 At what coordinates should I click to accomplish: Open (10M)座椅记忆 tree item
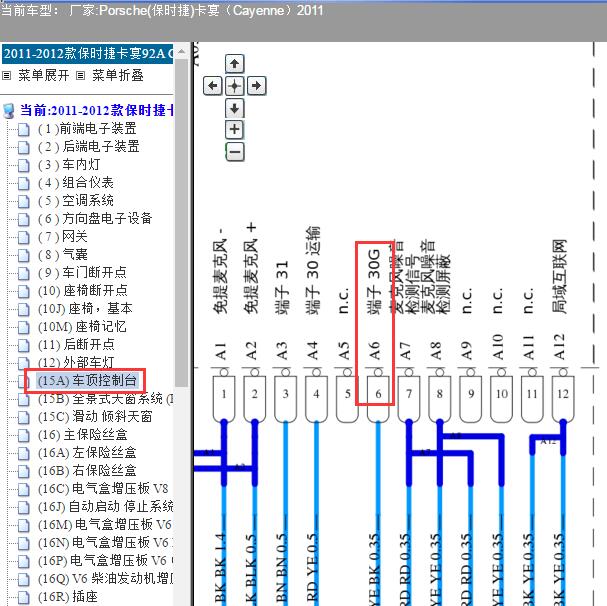pyautogui.click(x=82, y=326)
